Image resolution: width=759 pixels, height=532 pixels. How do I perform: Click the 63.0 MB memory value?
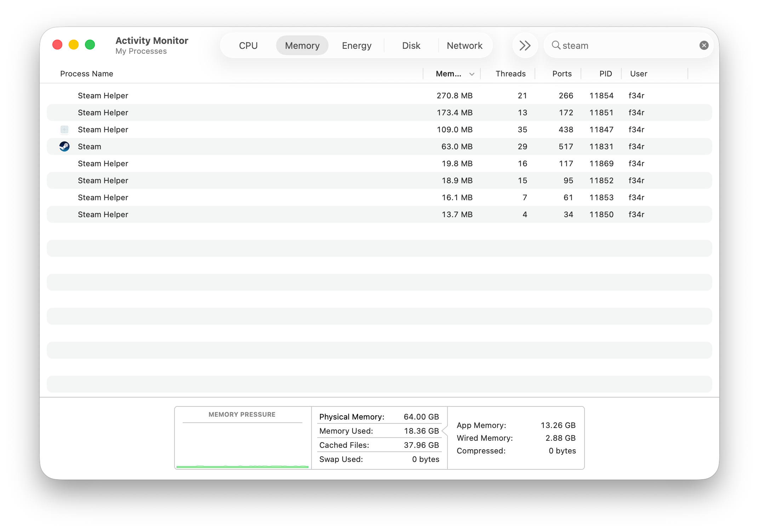coord(457,146)
